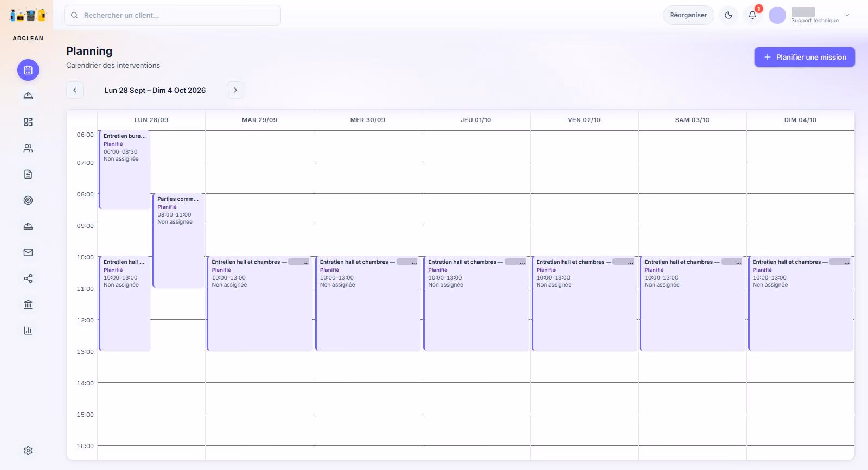Open the target sidebar icon
This screenshot has width=868, height=470.
click(x=28, y=200)
